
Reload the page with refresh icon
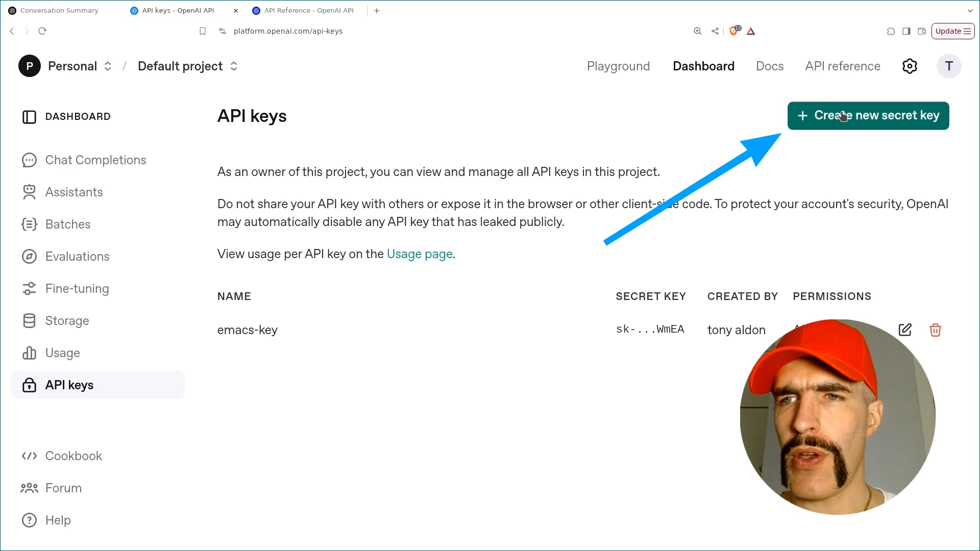42,31
